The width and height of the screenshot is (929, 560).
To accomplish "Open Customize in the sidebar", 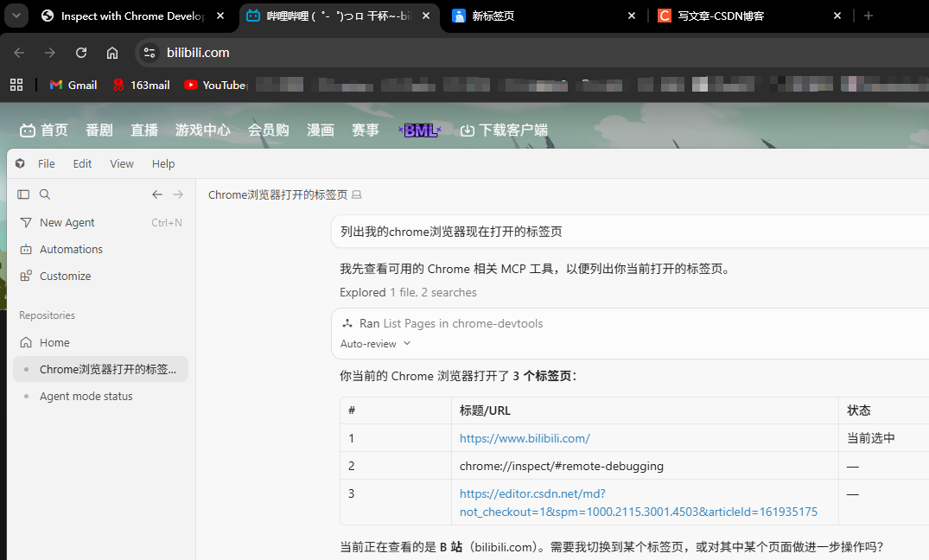I will click(x=101, y=277).
